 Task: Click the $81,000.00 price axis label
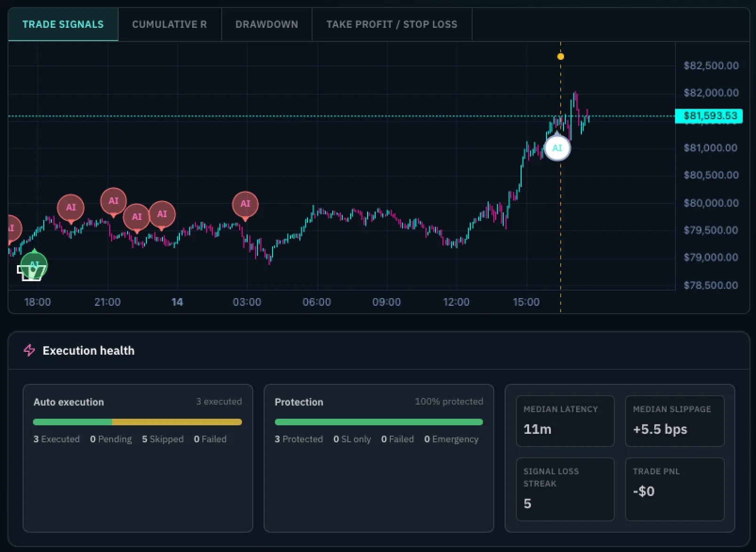[x=711, y=148]
